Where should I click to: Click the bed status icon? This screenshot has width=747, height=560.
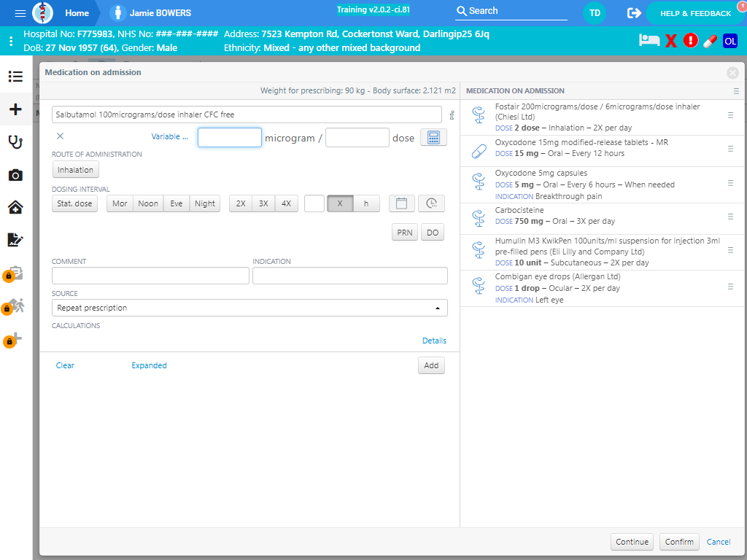649,41
